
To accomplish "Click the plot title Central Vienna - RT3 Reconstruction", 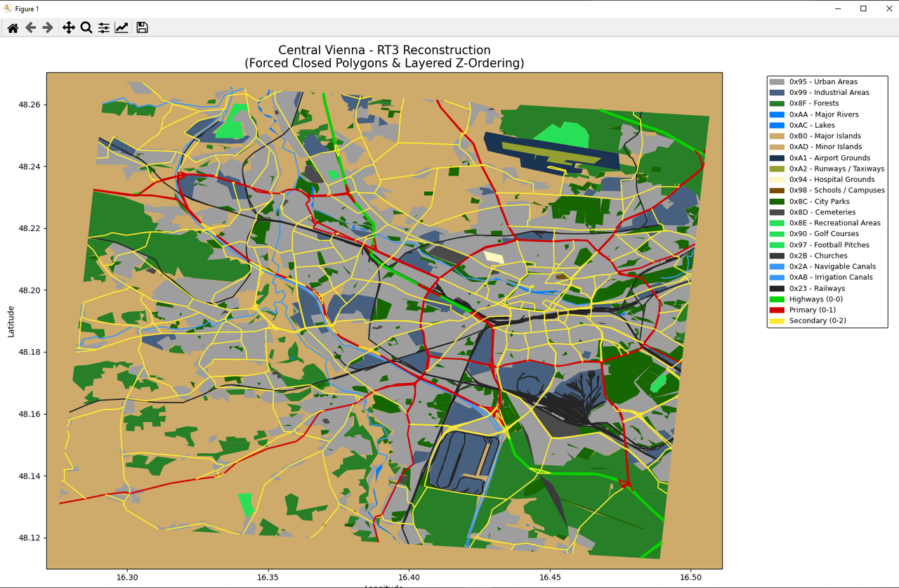I will [x=384, y=50].
